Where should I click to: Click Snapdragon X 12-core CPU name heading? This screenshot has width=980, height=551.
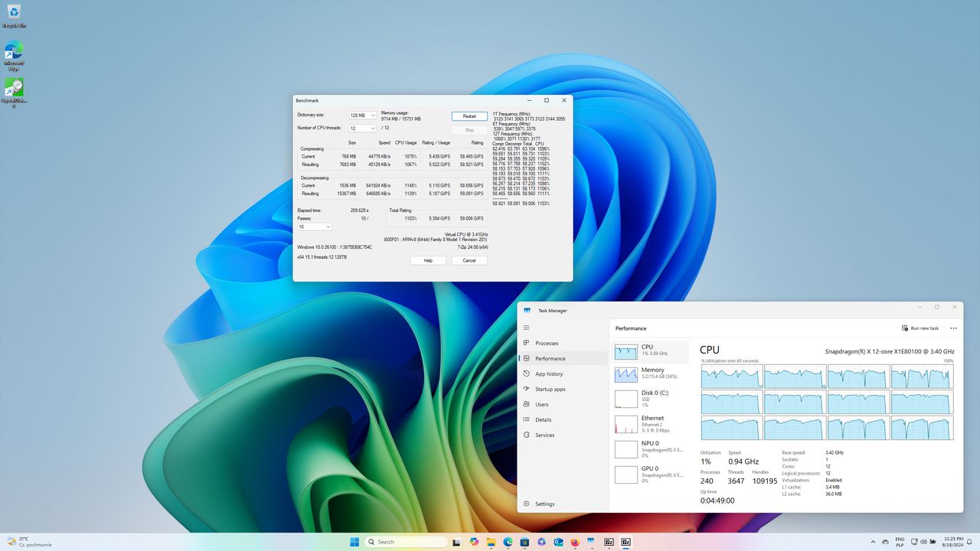pyautogui.click(x=889, y=351)
